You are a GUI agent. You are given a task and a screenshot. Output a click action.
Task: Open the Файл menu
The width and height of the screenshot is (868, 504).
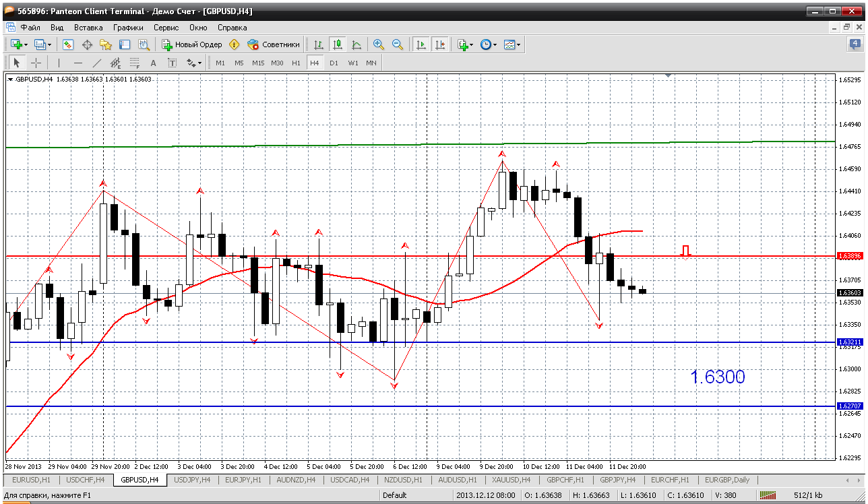(x=30, y=28)
